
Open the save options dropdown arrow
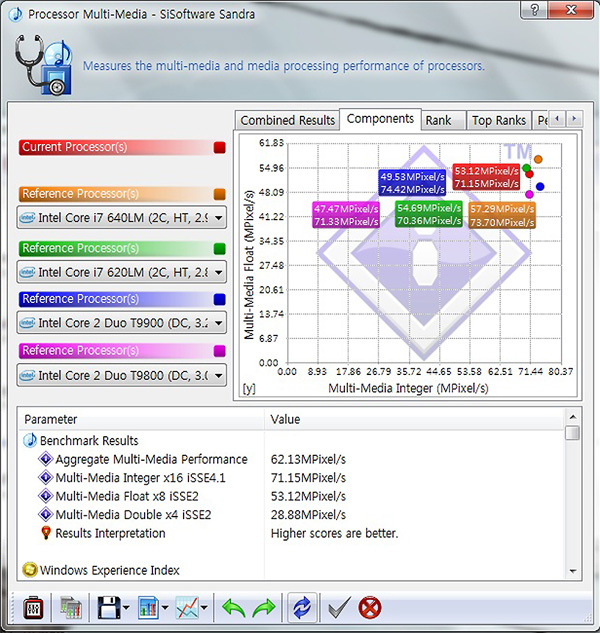126,608
